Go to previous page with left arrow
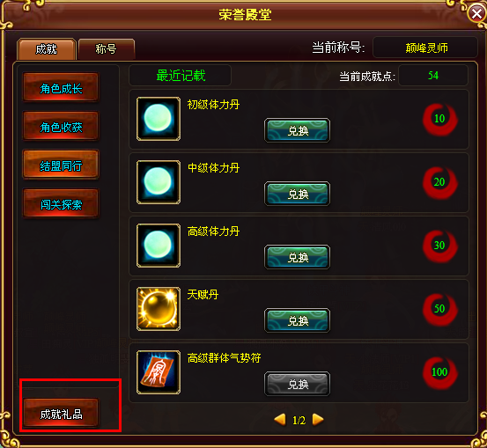 click(280, 420)
